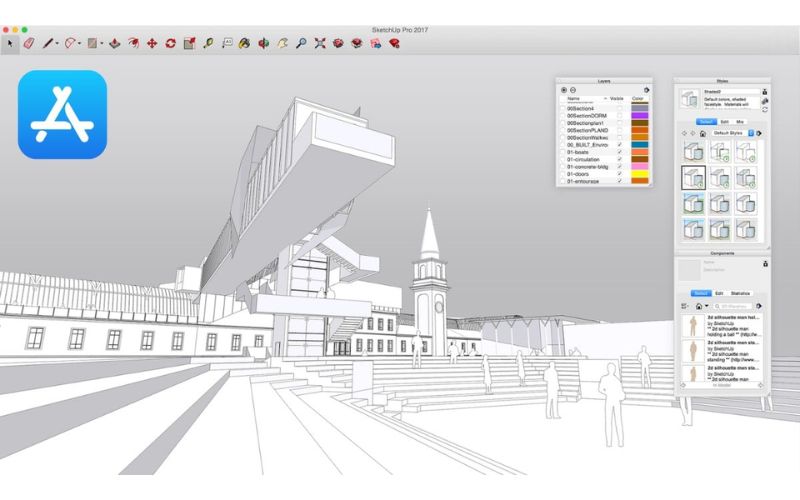This screenshot has height=500, width=800.
Task: Hide the 00_BUILT_Enviro layer
Action: tap(620, 145)
